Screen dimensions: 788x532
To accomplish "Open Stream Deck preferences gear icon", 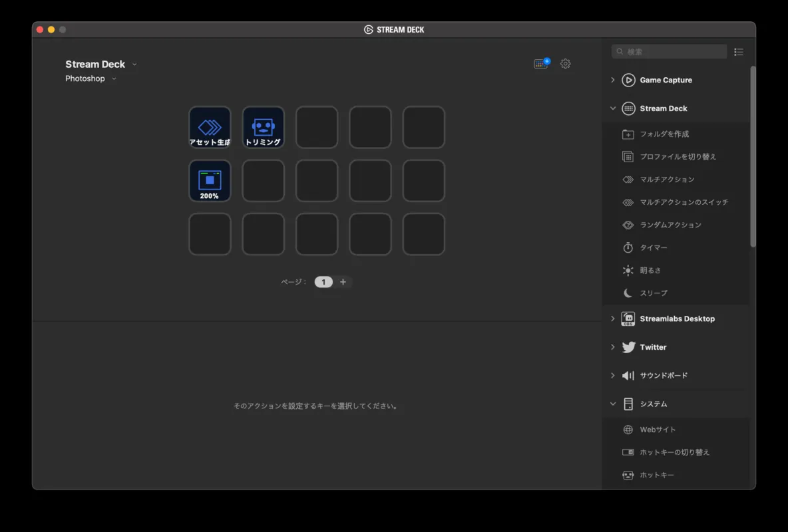I will point(565,64).
